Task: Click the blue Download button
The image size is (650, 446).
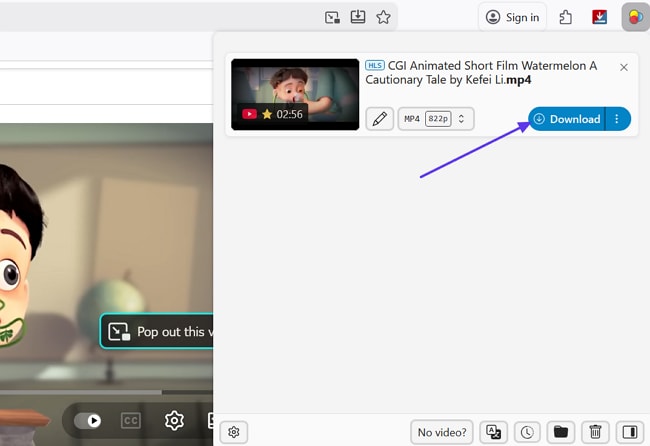Action: coord(567,119)
